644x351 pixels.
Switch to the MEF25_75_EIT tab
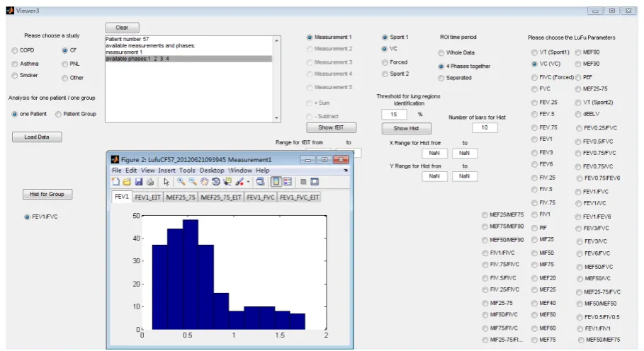220,197
